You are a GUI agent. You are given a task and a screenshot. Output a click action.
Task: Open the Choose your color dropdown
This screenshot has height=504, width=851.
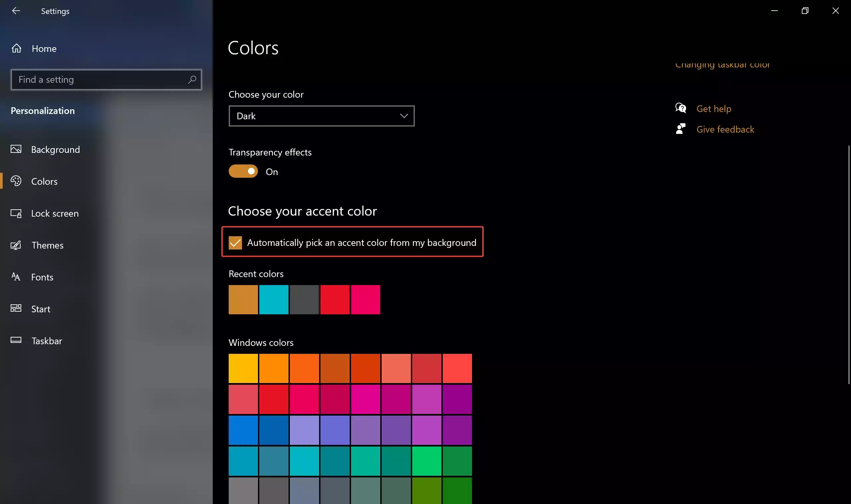(x=321, y=116)
